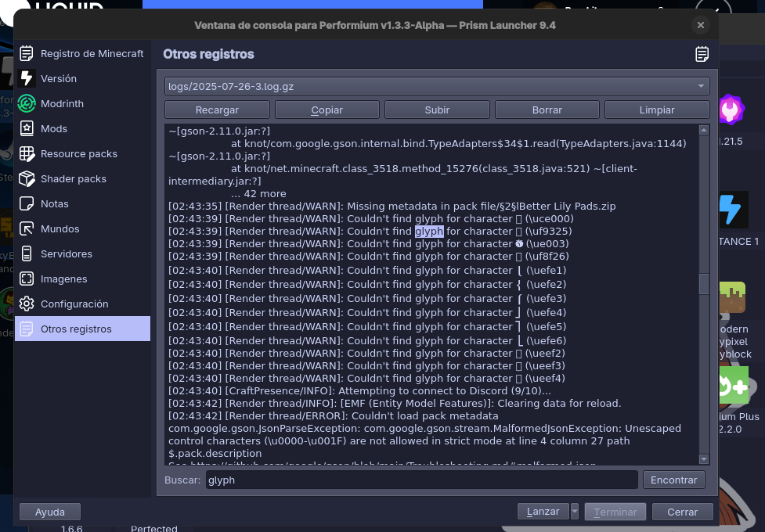Switch to Resource packs page
Image resolution: width=765 pixels, height=532 pixels.
click(82, 153)
